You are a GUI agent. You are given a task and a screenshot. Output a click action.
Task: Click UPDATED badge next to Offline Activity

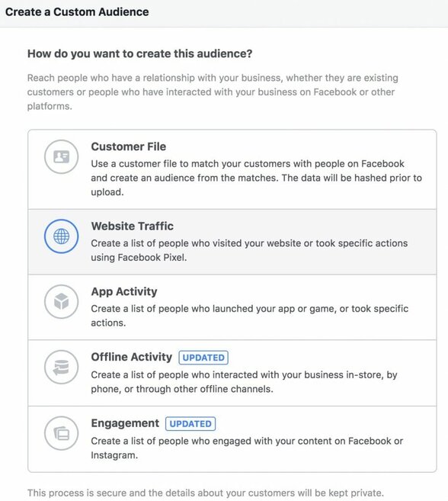pyautogui.click(x=203, y=358)
